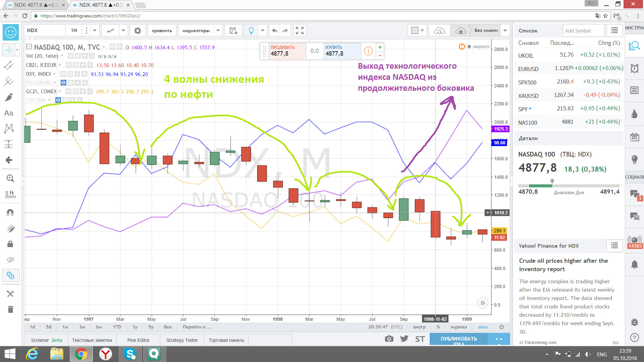Viewport: 644px width, 362px height.
Task: Click the fullscreen mode icon
Action: click(300, 31)
